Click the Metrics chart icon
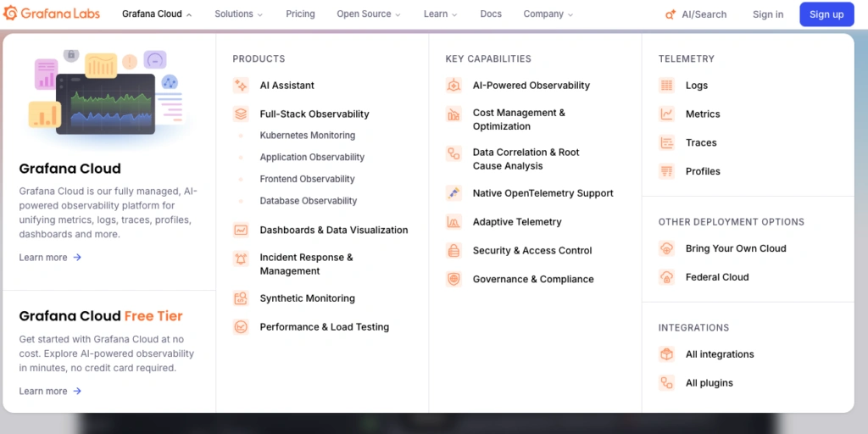Viewport: 868px width, 434px height. coord(667,114)
